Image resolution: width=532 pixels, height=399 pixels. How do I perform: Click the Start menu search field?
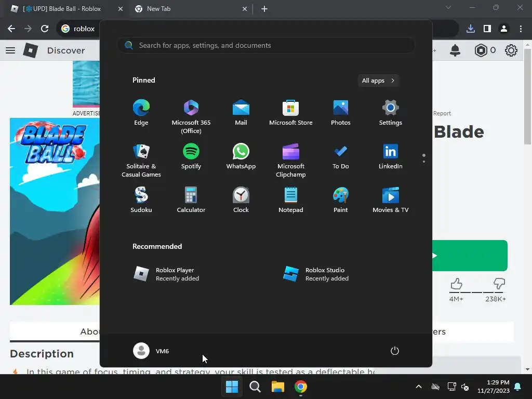point(266,46)
